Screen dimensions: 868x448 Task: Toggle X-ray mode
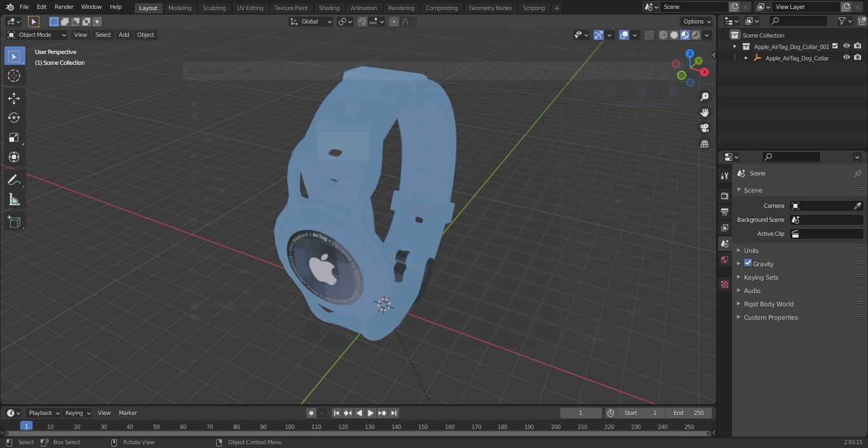[x=649, y=35]
